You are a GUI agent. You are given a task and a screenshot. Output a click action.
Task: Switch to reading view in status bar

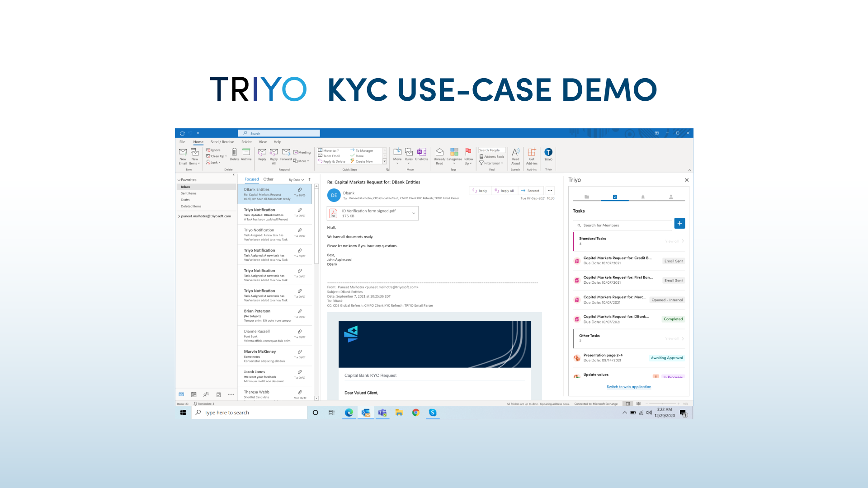coord(638,404)
